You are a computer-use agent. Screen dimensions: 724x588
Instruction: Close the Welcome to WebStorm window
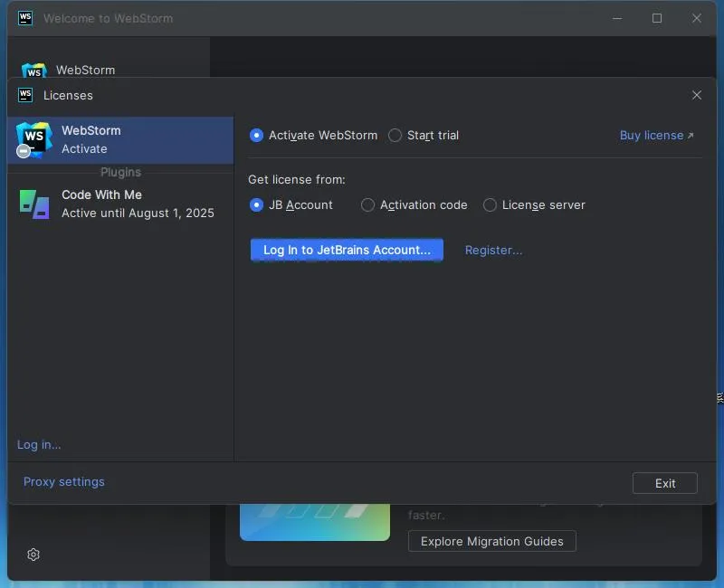pyautogui.click(x=696, y=18)
